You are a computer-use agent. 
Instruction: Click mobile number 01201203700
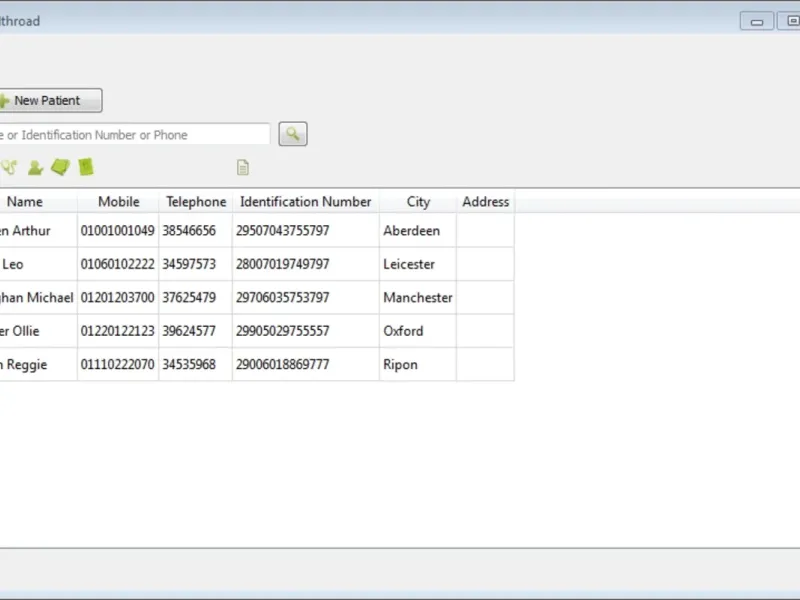pos(117,297)
